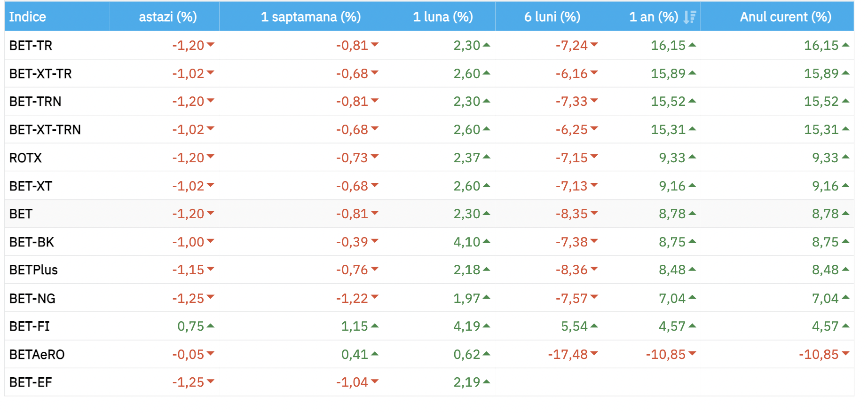Image resolution: width=868 pixels, height=413 pixels.
Task: Click the red down arrow beside BETAeRO Anul curent
Action: coord(845,353)
